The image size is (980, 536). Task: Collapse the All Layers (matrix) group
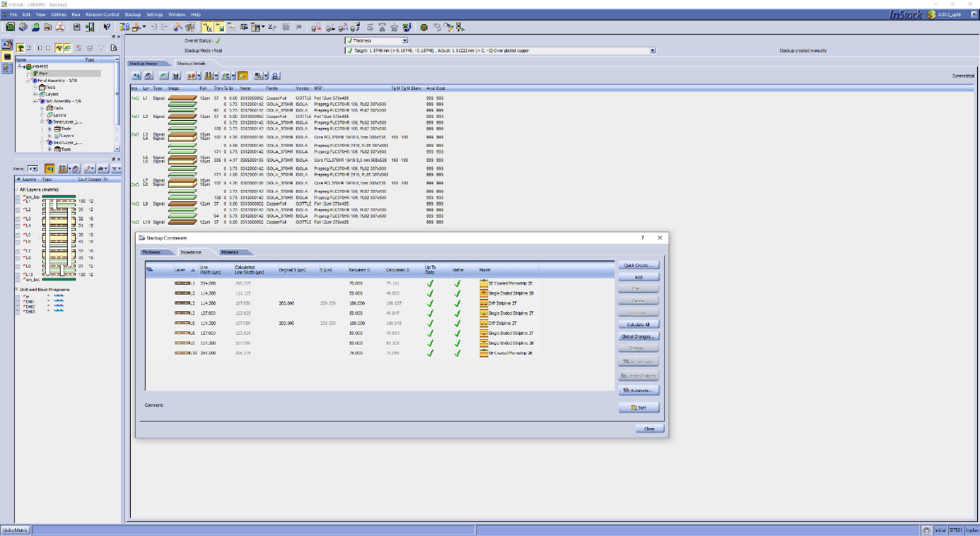(17, 190)
